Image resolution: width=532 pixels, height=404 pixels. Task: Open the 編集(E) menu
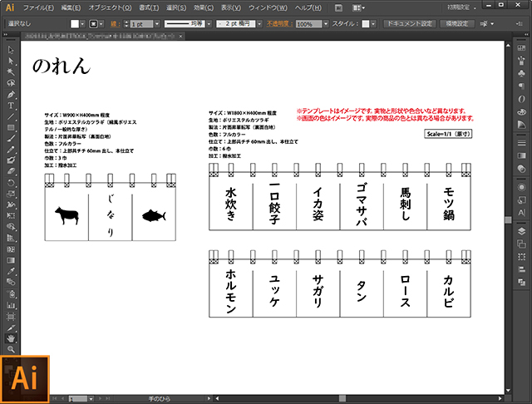tap(71, 7)
